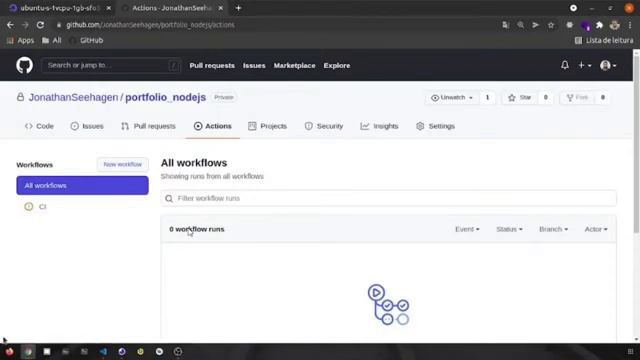Bookmark this page with star icon
The image size is (640, 360).
551,25
